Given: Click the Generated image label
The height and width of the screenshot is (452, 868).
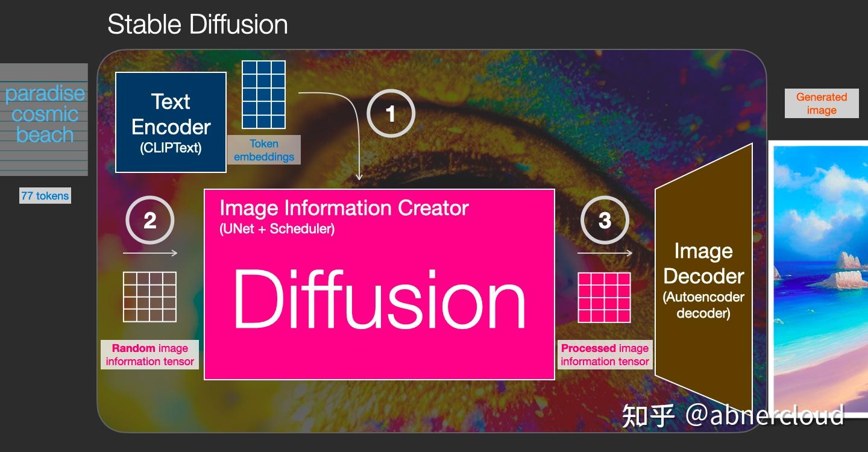Looking at the screenshot, I should tap(821, 103).
